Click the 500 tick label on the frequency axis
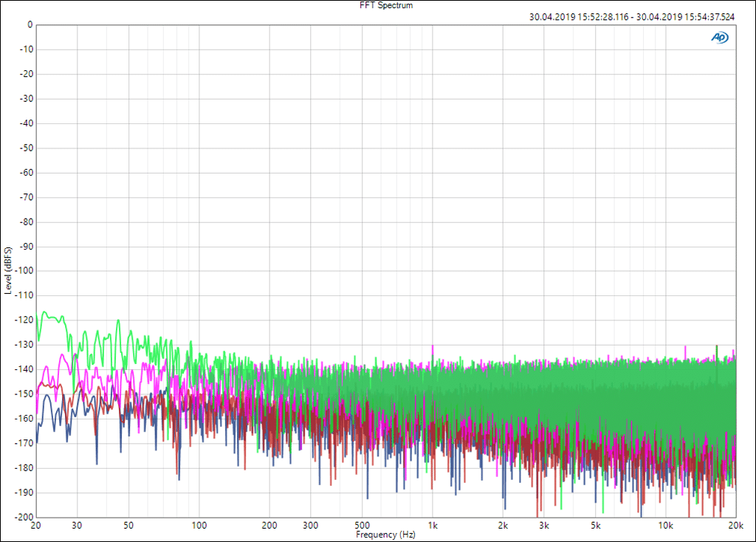The height and width of the screenshot is (542, 756). pos(362,525)
